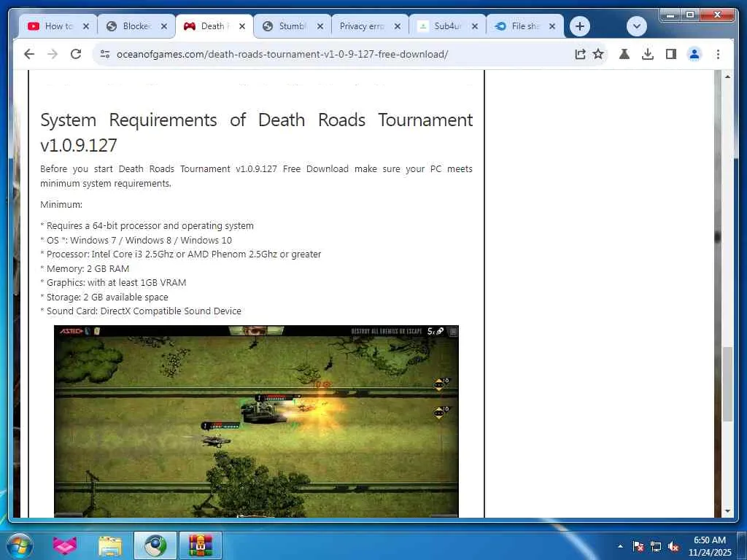Click the network tray icon
This screenshot has width=747, height=560.
pyautogui.click(x=656, y=546)
